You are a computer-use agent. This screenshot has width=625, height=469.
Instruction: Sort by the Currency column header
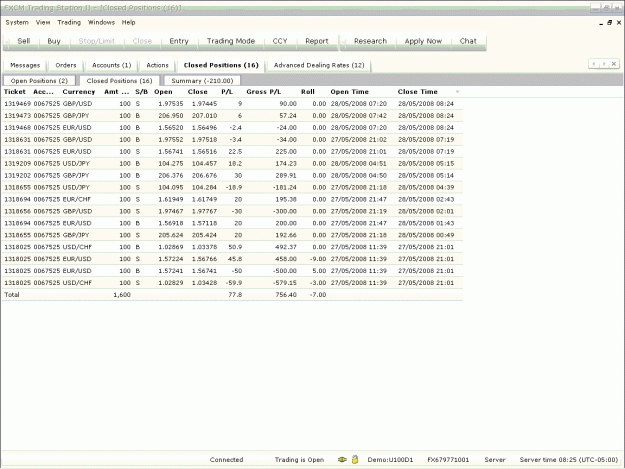79,92
